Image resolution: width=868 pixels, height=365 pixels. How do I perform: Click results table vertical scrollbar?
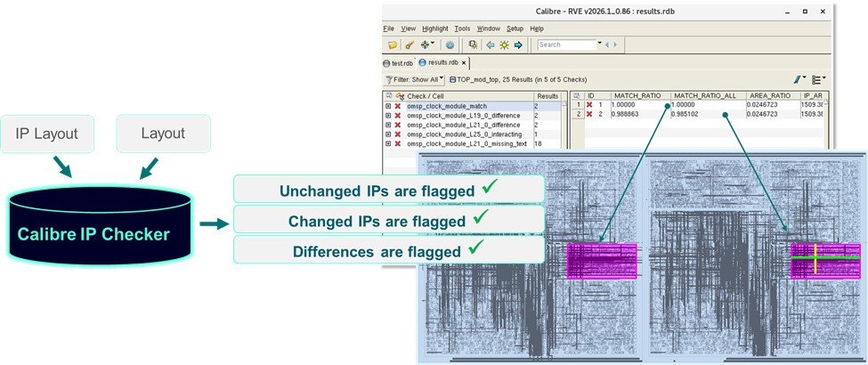click(x=825, y=125)
